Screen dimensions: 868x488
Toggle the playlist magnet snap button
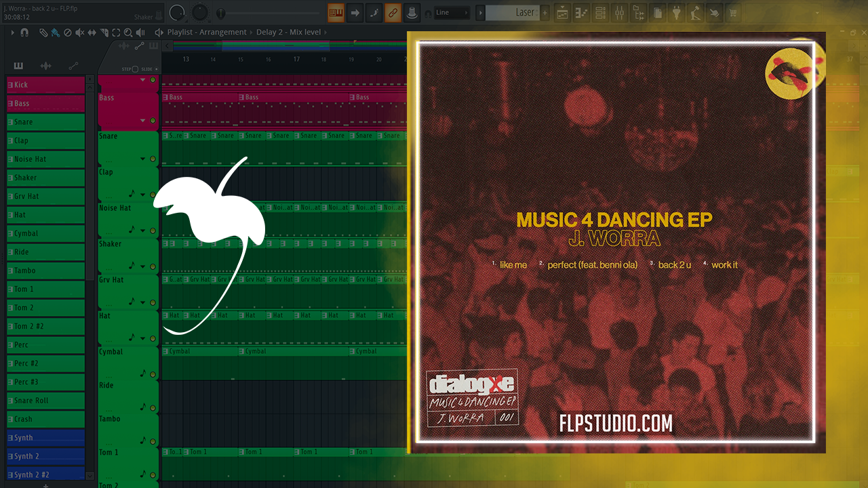[24, 33]
